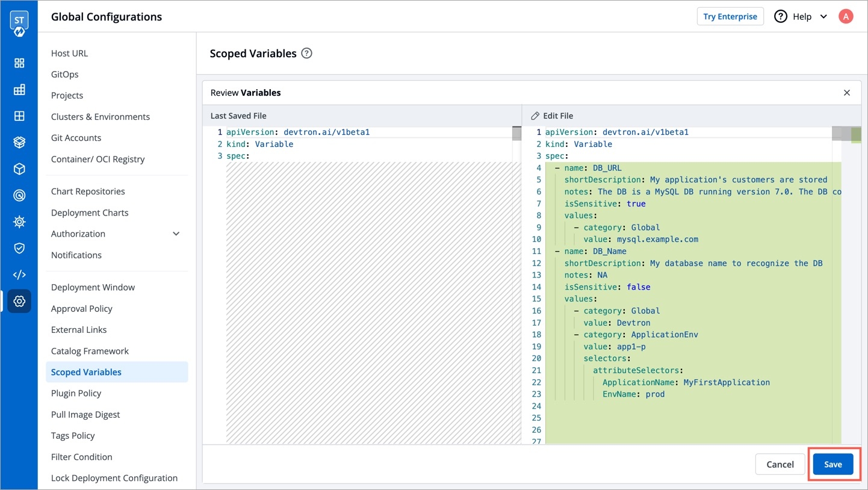Open the Bulk Edit code icon
The height and width of the screenshot is (490, 868).
[x=19, y=274]
